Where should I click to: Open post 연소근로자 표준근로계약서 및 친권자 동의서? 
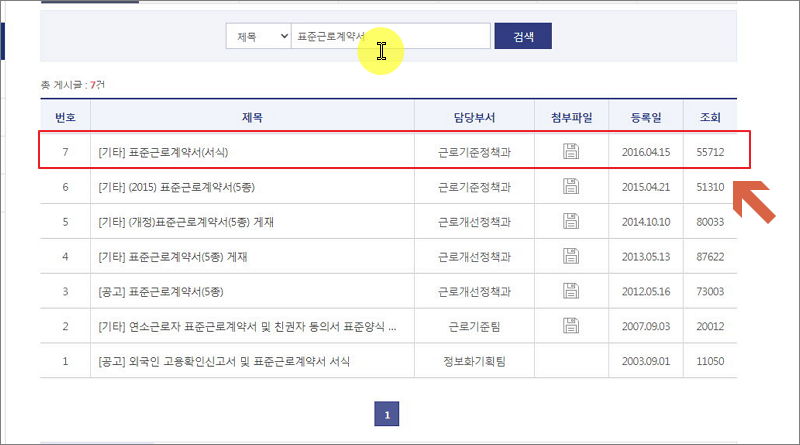pyautogui.click(x=247, y=327)
